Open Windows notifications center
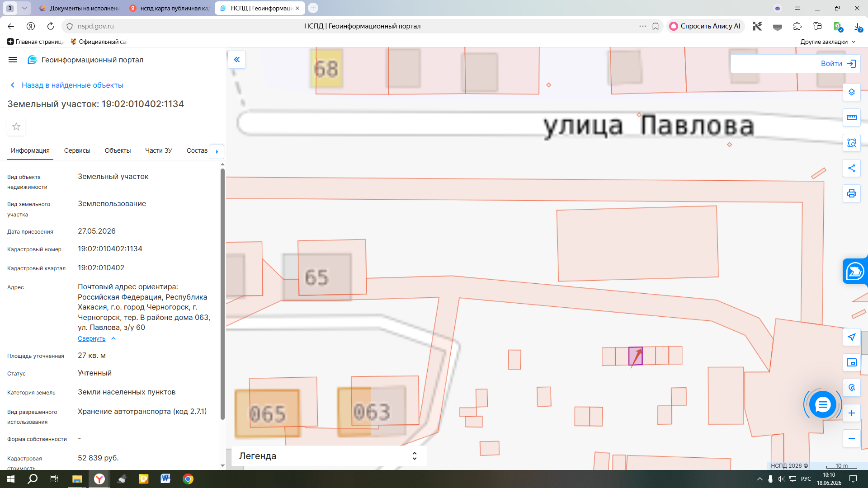Viewport: 868px width, 488px height. click(x=853, y=479)
